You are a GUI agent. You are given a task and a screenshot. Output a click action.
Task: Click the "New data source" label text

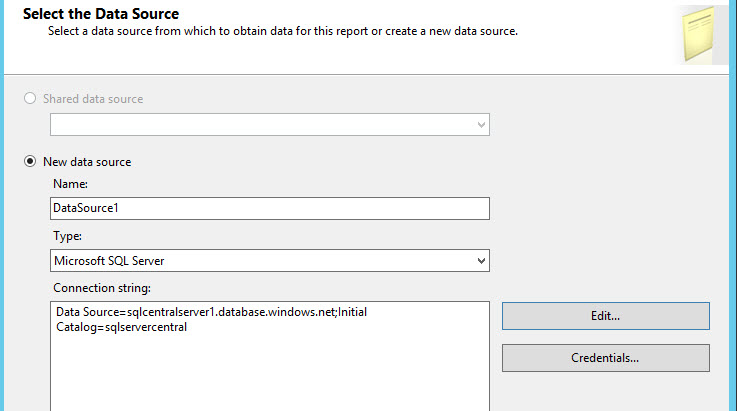tap(86, 161)
